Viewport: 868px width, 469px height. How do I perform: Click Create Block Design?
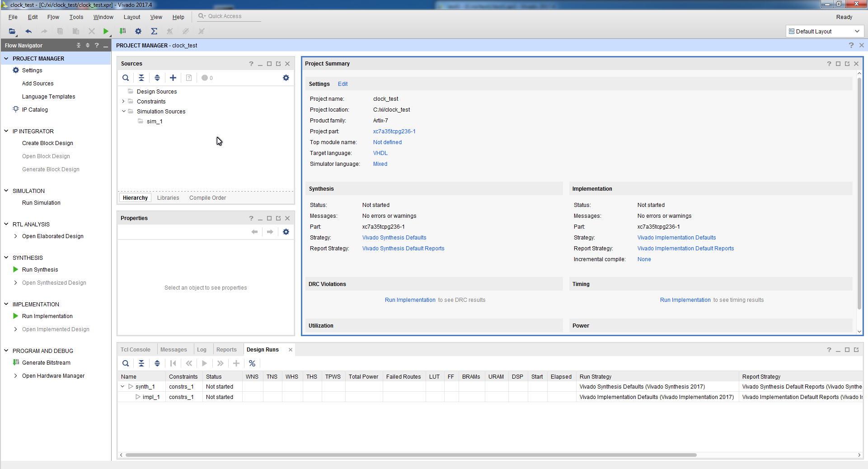(x=47, y=143)
